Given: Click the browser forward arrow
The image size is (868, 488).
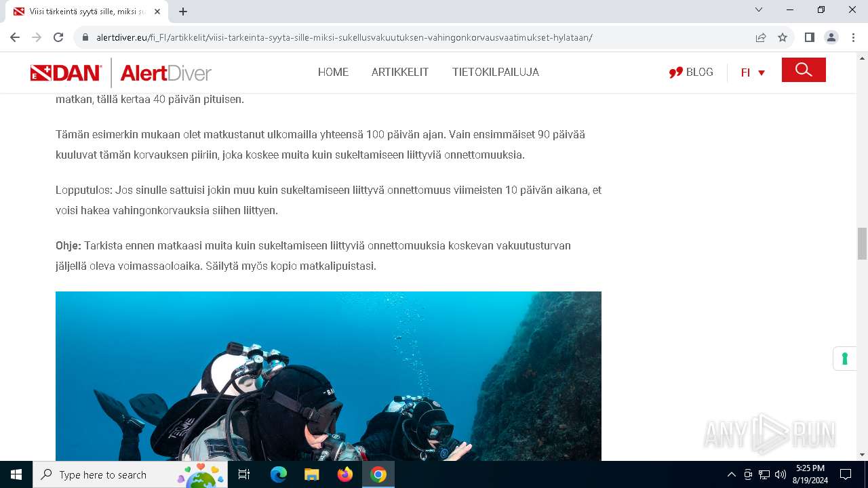Looking at the screenshot, I should coord(37,37).
